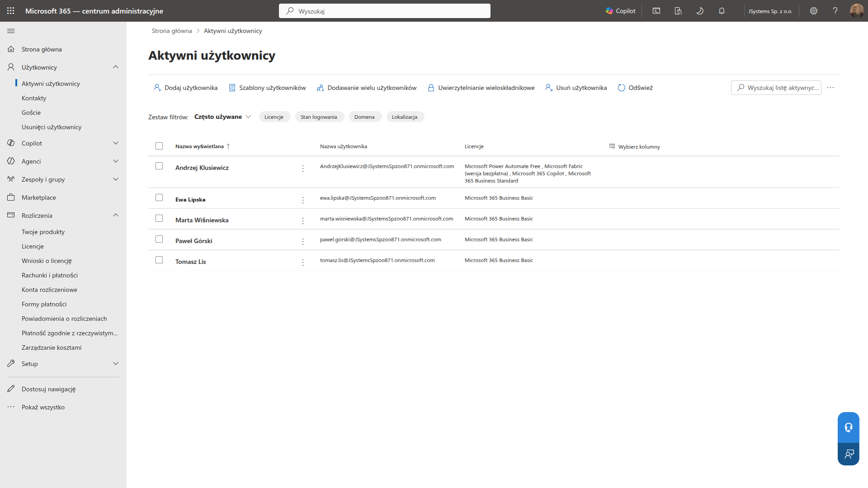Open the Domena filter pill
This screenshot has height=488, width=868.
pyautogui.click(x=364, y=117)
